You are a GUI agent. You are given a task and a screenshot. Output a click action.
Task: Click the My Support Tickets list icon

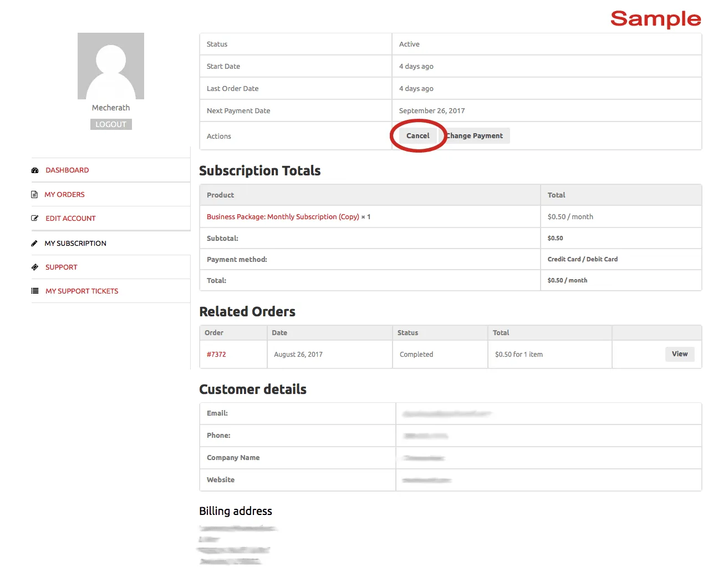35,291
